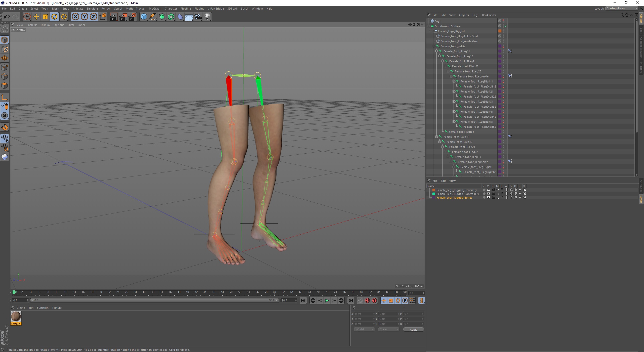The width and height of the screenshot is (644, 352).
Task: Collapse Female_foot_RLegDigit11 node
Action: 454,81
